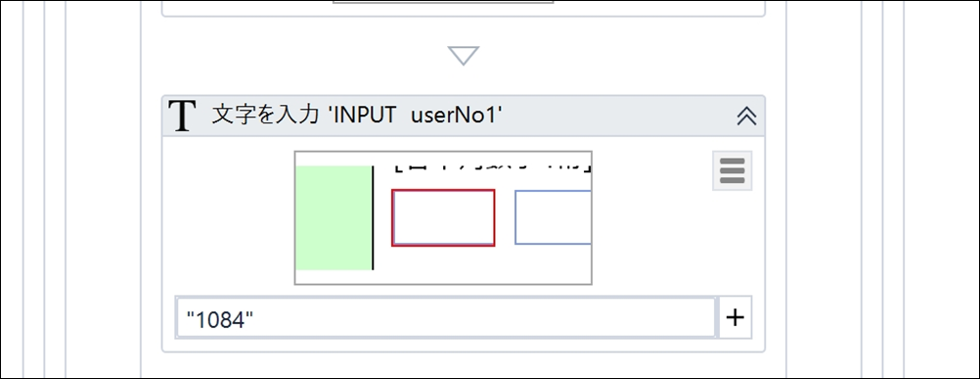Click empty header space left of the collapse chevron
Image resolution: width=980 pixels, height=379 pixels.
pyautogui.click(x=619, y=117)
